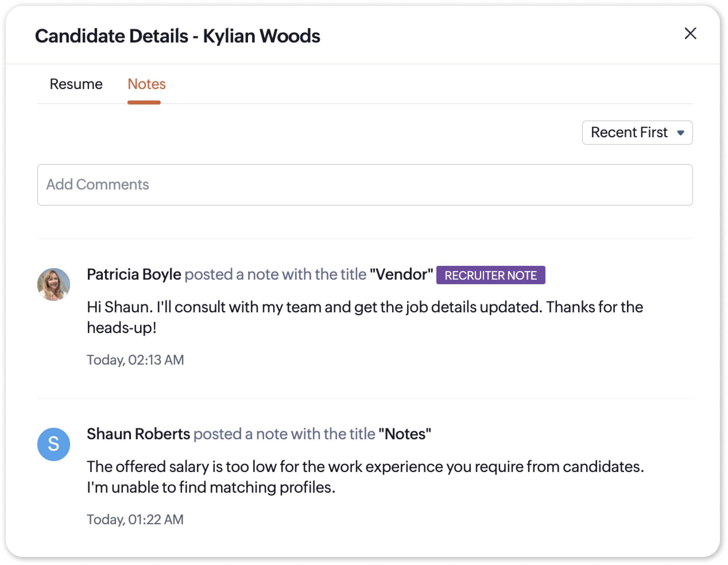Click the Patricia Boyle author name
Viewport: 728px width, 565px height.
coord(134,275)
